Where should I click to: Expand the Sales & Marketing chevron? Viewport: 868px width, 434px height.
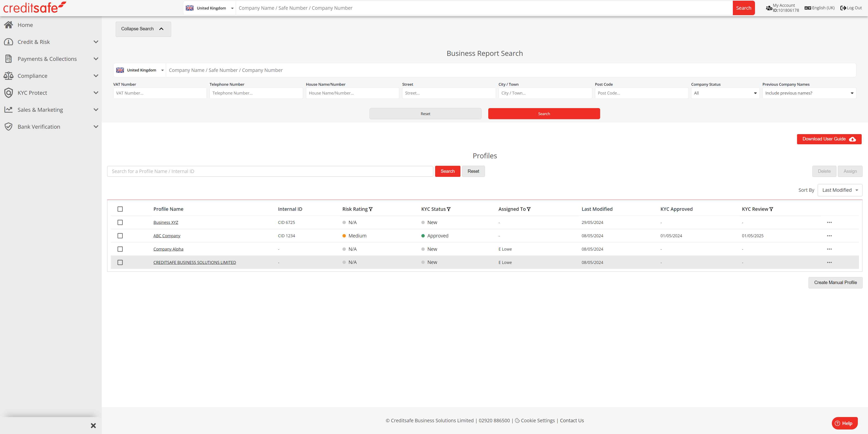tap(96, 110)
